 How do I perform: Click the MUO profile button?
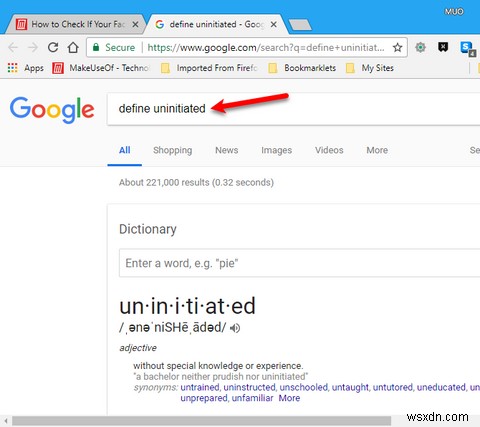pos(454,12)
